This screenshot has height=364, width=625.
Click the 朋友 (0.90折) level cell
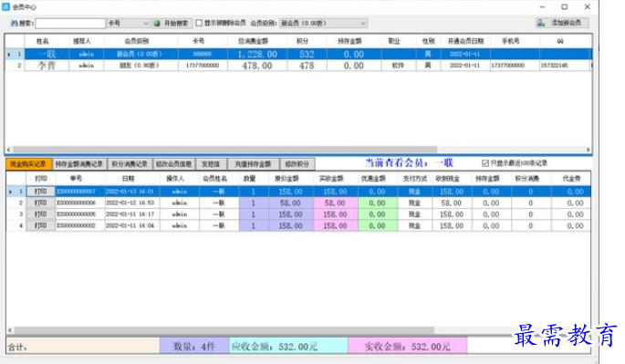[x=141, y=66]
